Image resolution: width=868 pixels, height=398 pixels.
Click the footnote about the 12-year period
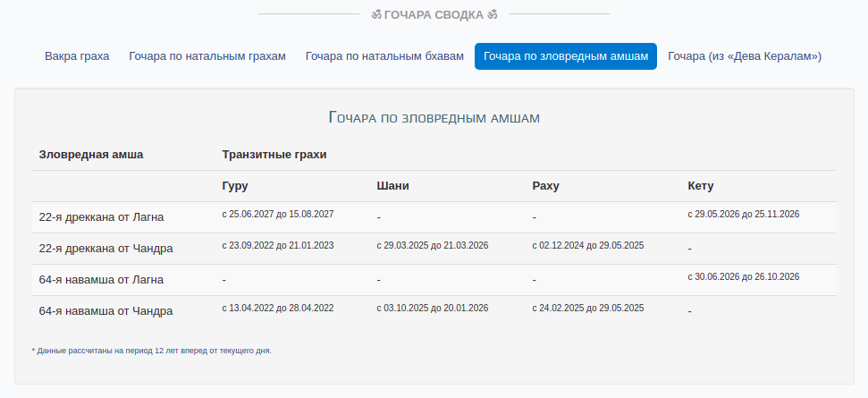click(x=152, y=351)
